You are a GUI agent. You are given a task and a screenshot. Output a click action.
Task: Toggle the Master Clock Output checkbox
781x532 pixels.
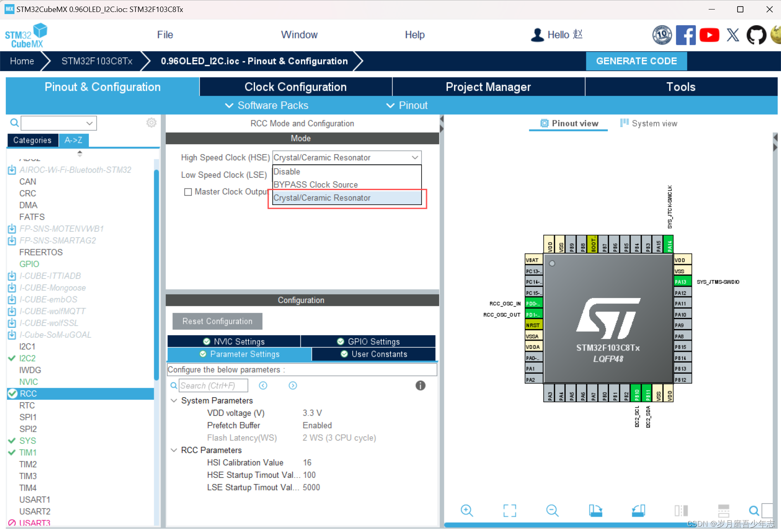coord(188,192)
